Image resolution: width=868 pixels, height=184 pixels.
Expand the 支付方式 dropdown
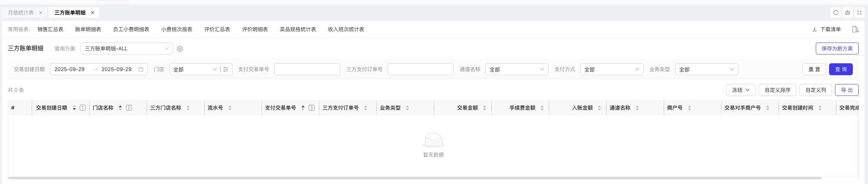coord(612,69)
